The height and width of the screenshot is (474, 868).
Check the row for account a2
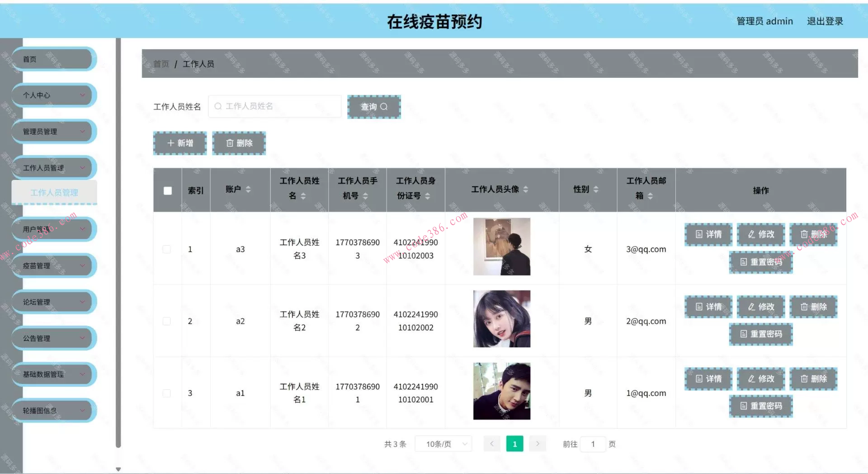pos(167,321)
